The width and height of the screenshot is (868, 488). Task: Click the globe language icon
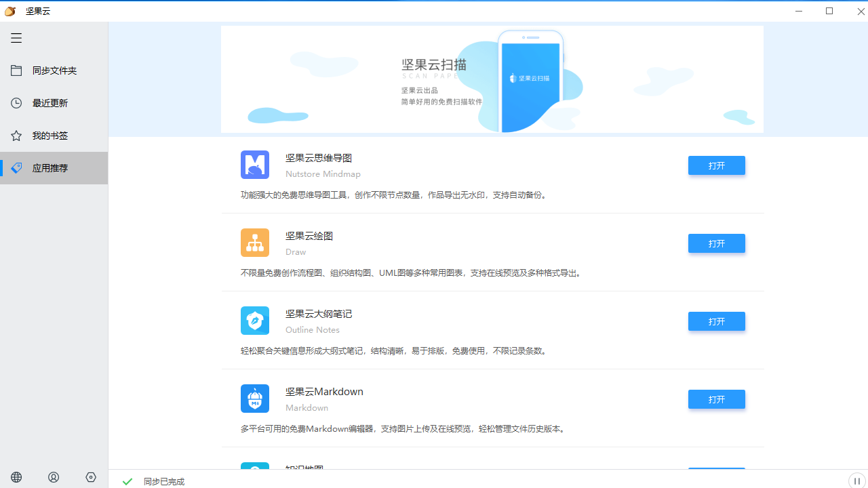click(x=16, y=477)
